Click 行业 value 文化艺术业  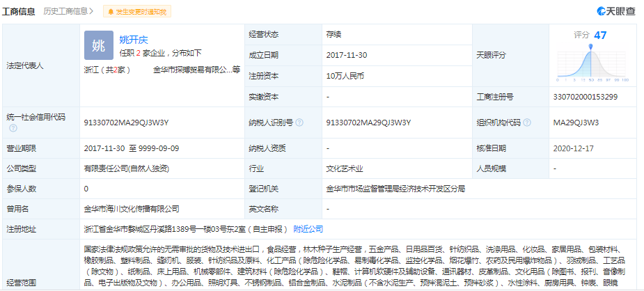coord(345,168)
